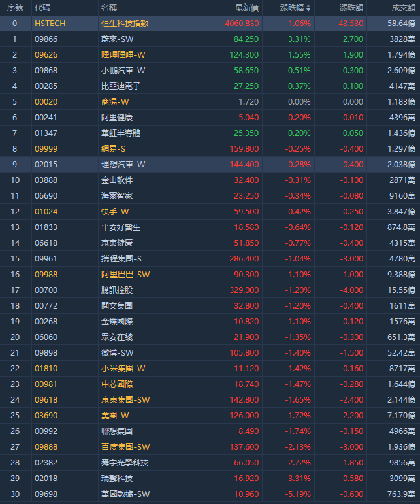Screen dimensions: 420x504
Task: Select the 恒生科技指數 index row
Action: (x=210, y=24)
